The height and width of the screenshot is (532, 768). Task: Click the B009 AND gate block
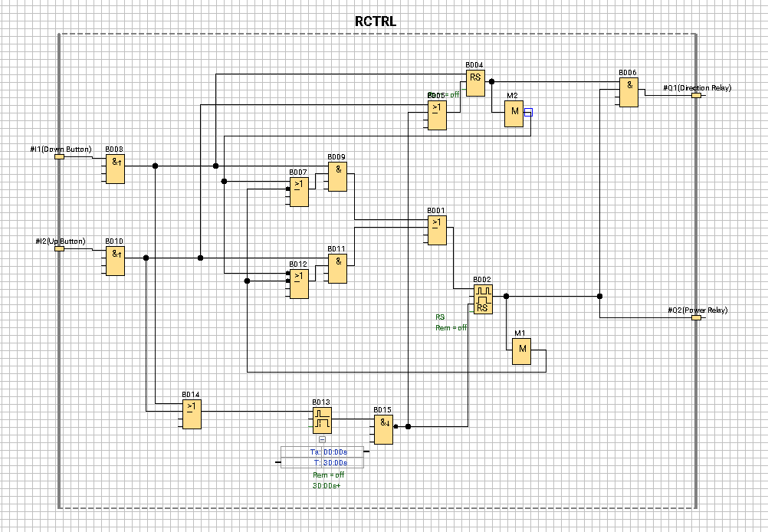coord(337,176)
